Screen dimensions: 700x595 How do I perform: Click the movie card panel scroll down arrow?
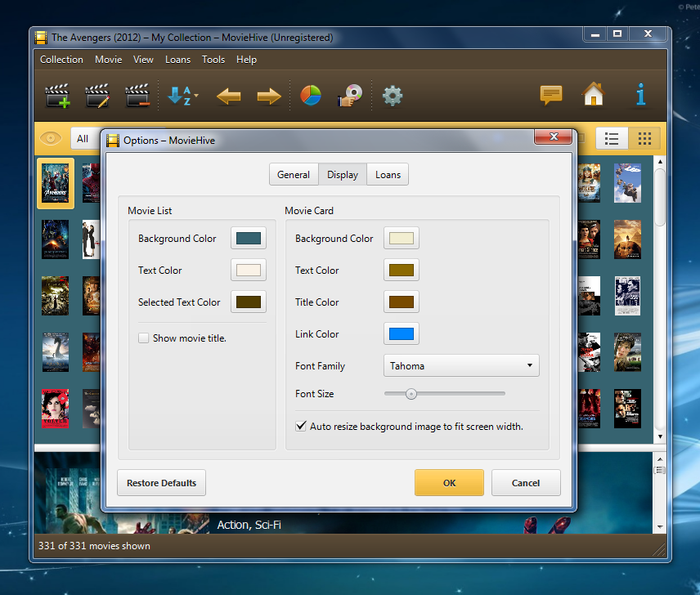point(660,527)
